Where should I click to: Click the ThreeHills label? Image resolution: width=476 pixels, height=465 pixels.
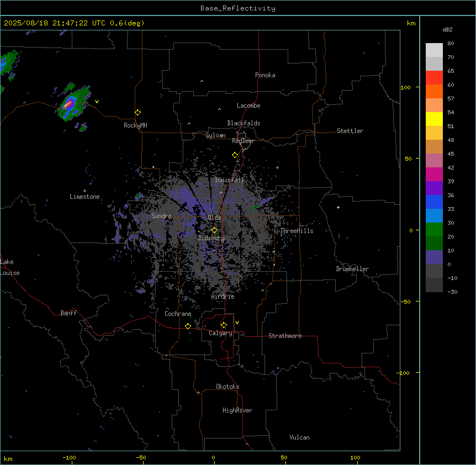point(297,231)
